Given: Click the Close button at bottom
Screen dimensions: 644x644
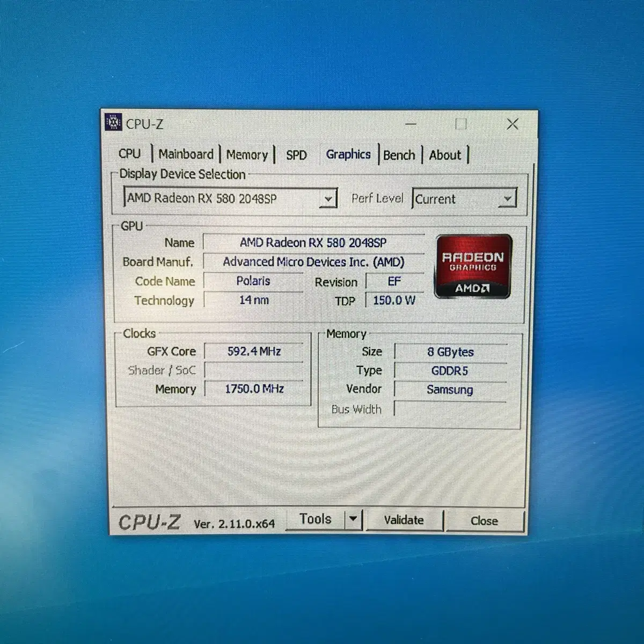Looking at the screenshot, I should click(x=484, y=521).
